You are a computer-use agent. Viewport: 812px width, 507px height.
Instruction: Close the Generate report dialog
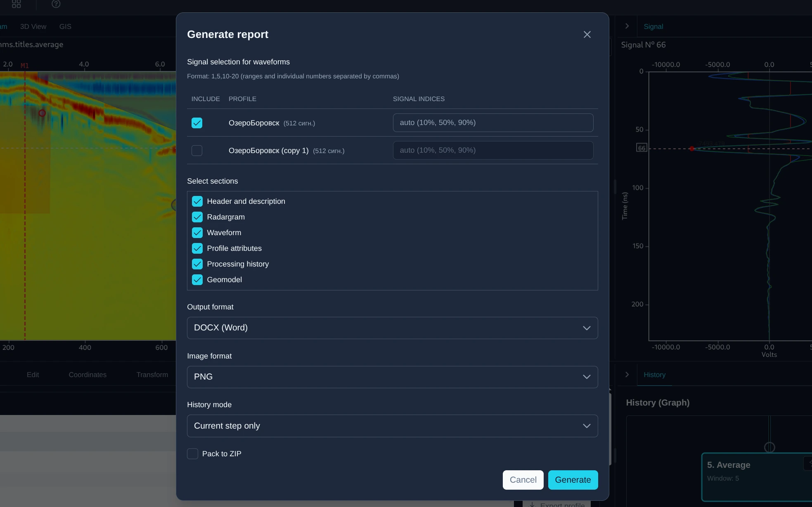click(587, 35)
